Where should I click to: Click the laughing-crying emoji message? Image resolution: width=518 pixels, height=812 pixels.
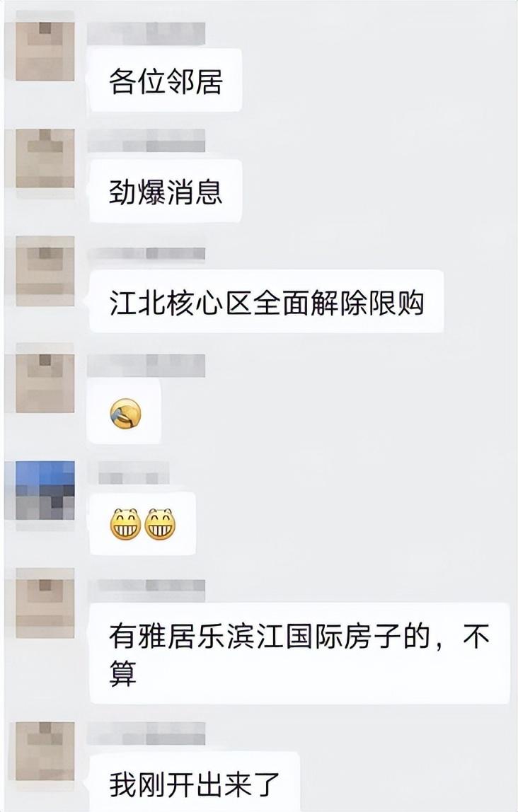[125, 413]
